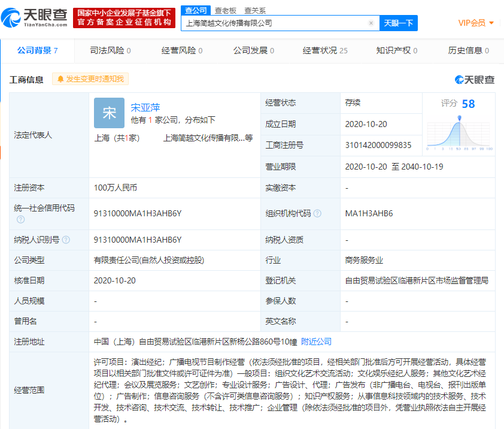Click the 100万人民币 registered capital value
Screen dimensions: 504x429
pyautogui.click(x=116, y=188)
